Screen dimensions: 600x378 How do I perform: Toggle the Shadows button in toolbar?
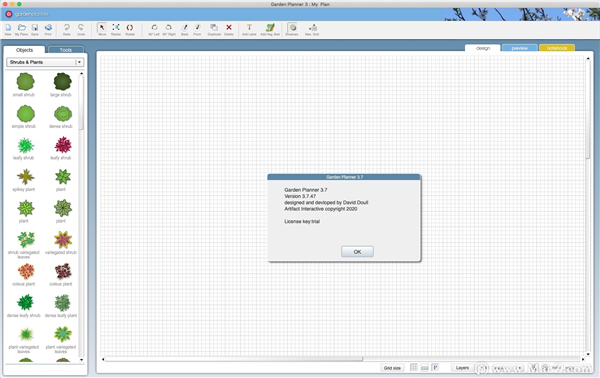(x=292, y=29)
